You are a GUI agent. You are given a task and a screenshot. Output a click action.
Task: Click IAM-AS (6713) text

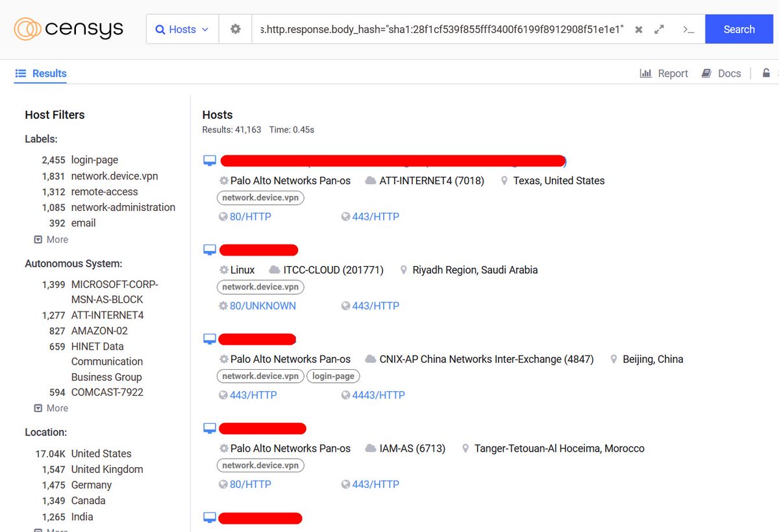point(412,448)
